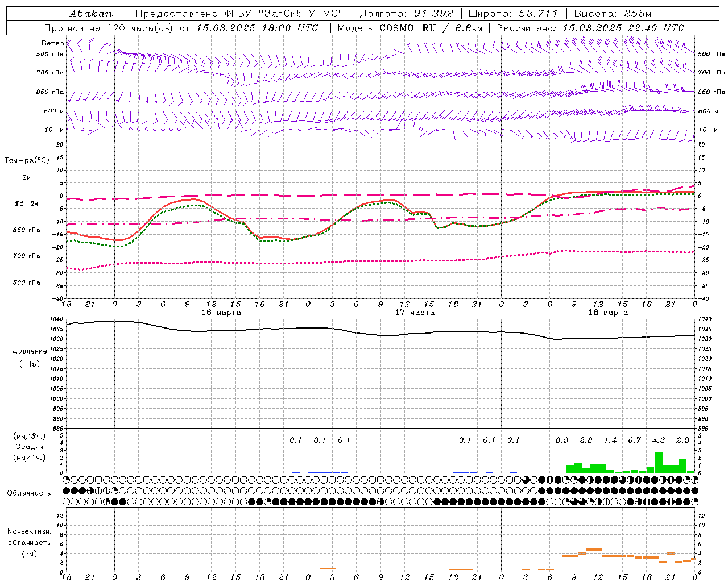Viewport: 728px width, 582px height.
Task: Click the "(км)" units label under облачность
Action: 29,554
